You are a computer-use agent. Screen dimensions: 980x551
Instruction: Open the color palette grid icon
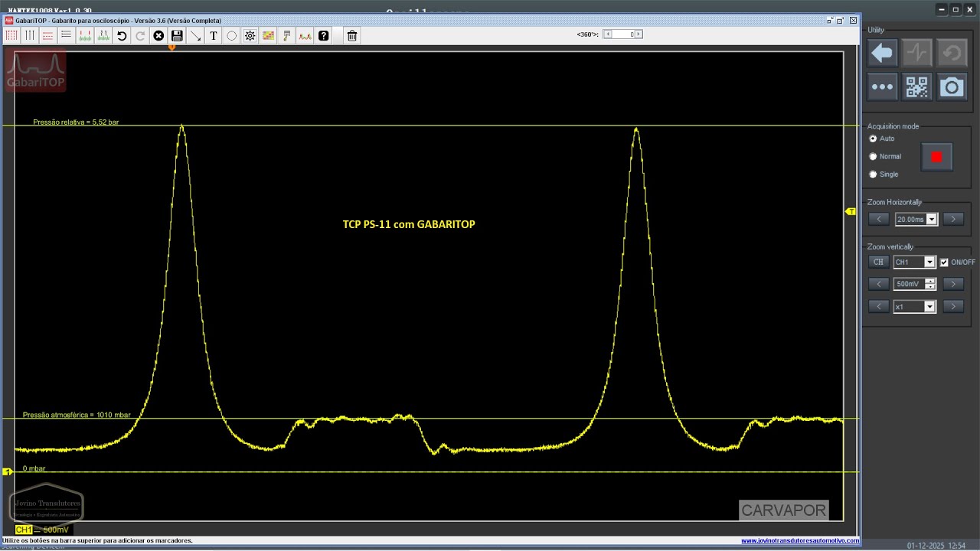point(269,35)
